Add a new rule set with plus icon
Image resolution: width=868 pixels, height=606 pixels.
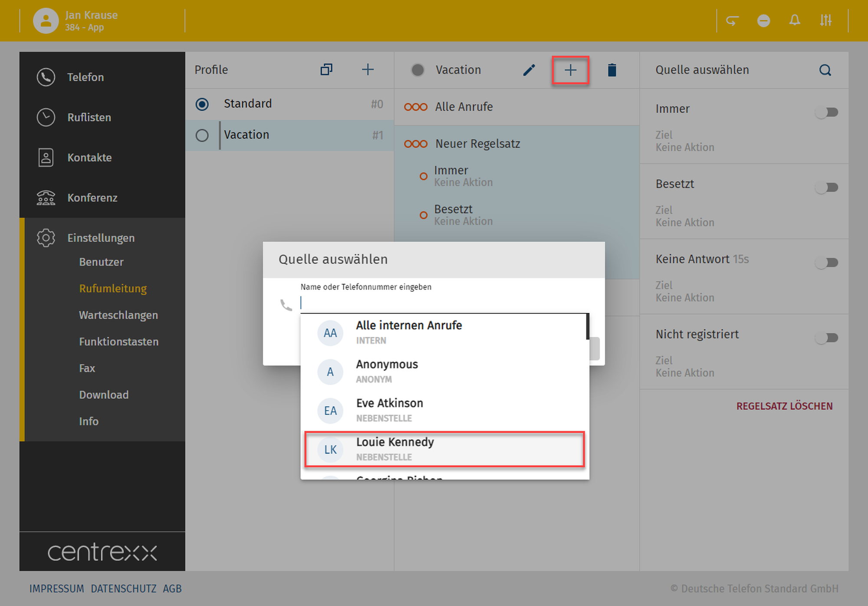tap(570, 70)
